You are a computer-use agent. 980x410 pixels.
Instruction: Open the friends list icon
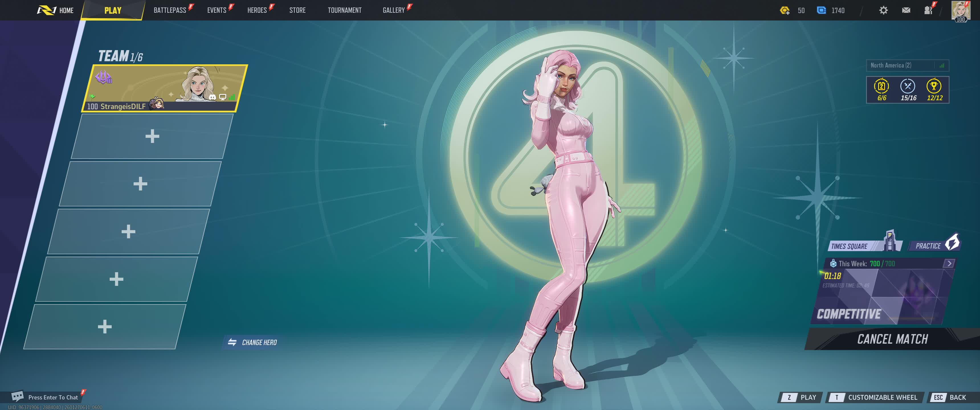tap(928, 10)
